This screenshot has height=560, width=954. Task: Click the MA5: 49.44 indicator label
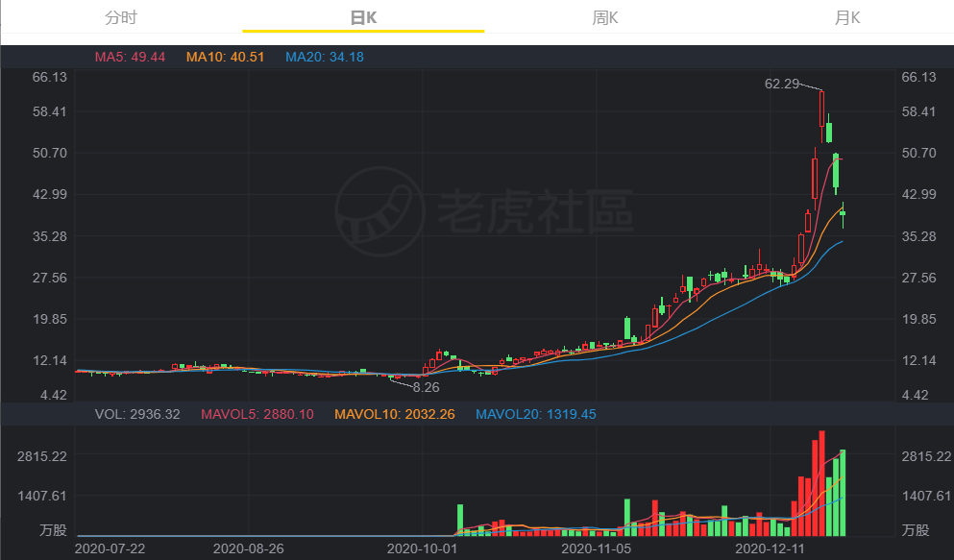click(130, 58)
